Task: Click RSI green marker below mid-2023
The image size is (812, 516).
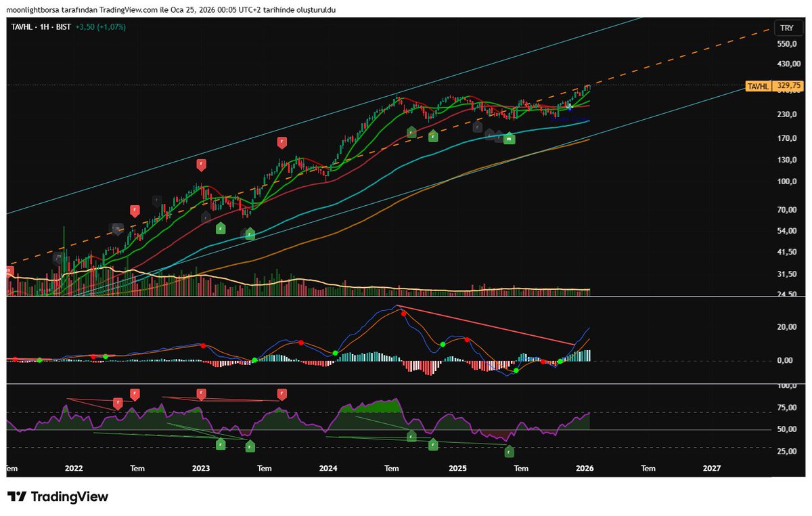Action: (x=250, y=446)
